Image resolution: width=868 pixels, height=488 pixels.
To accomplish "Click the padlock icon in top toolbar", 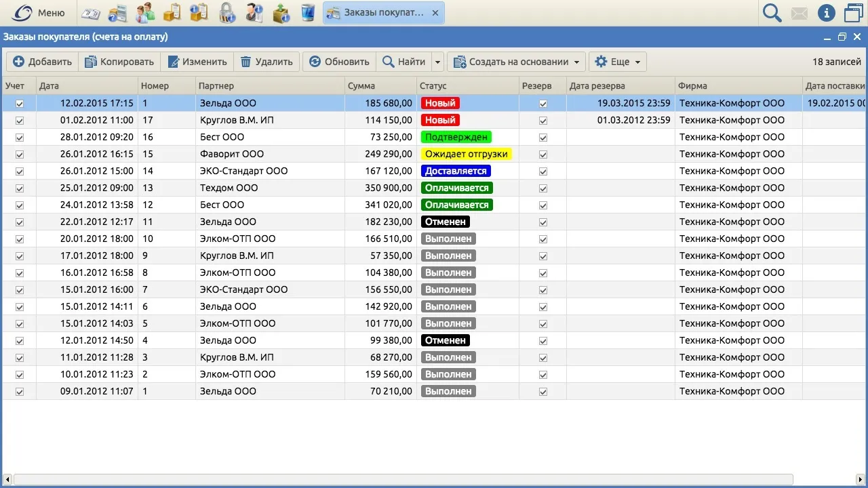I will (227, 13).
